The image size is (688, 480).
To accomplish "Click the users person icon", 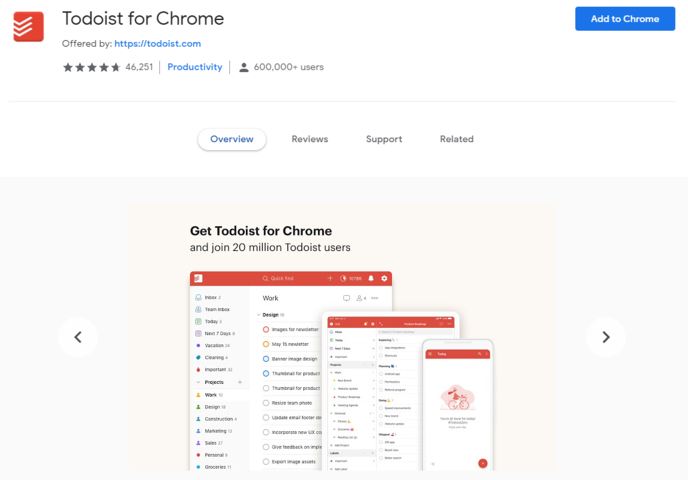I will click(244, 67).
